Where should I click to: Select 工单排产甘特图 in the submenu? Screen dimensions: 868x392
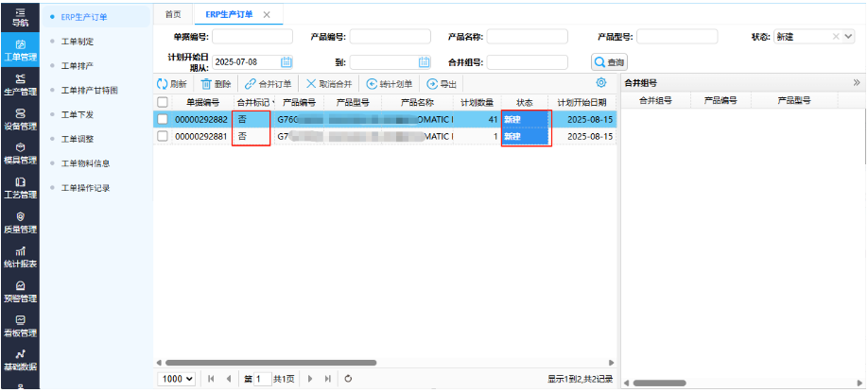(x=89, y=91)
